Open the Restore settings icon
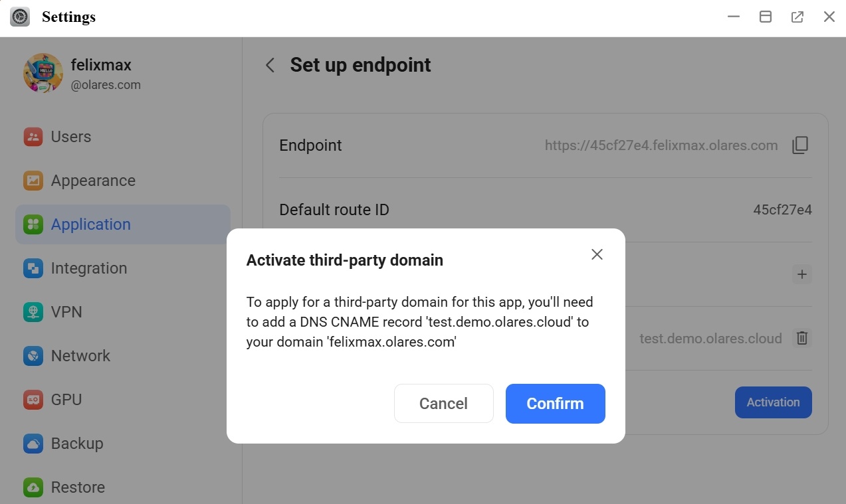The width and height of the screenshot is (846, 504). pyautogui.click(x=33, y=487)
